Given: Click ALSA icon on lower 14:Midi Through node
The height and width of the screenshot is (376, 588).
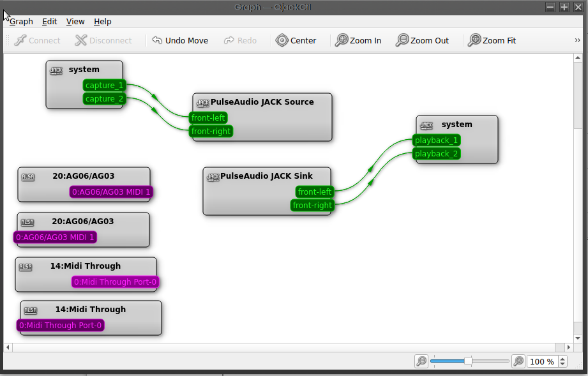Looking at the screenshot, I should [31, 310].
